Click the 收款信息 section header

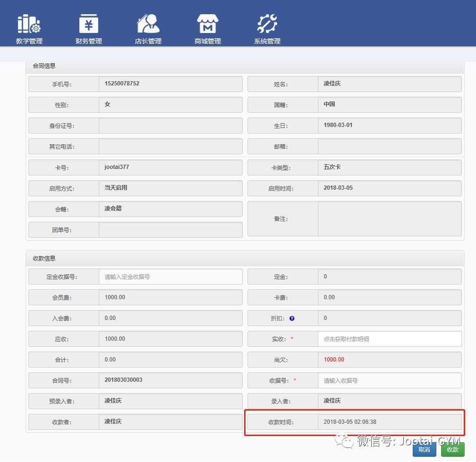[x=44, y=259]
